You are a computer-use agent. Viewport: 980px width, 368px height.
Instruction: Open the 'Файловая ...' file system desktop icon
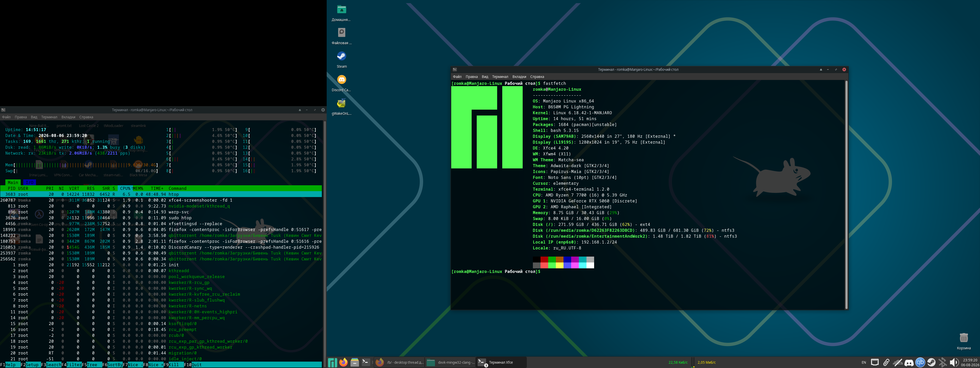pyautogui.click(x=341, y=36)
